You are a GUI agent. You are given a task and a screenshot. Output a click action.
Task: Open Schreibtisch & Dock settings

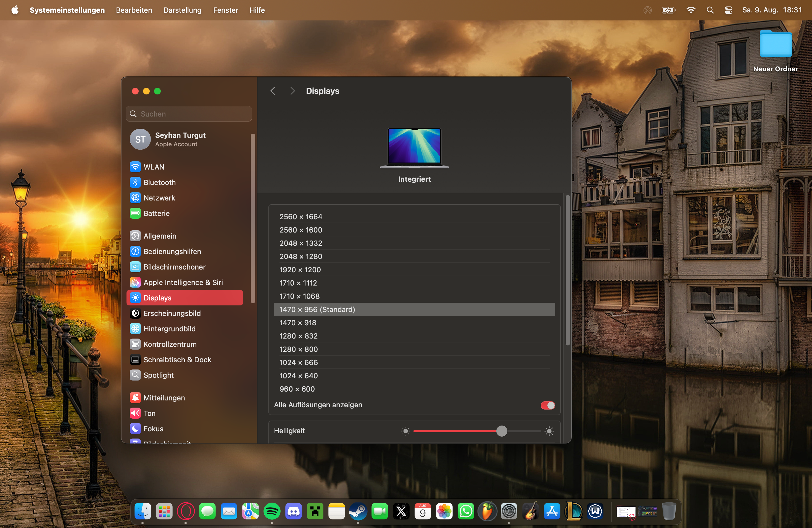pos(184,360)
